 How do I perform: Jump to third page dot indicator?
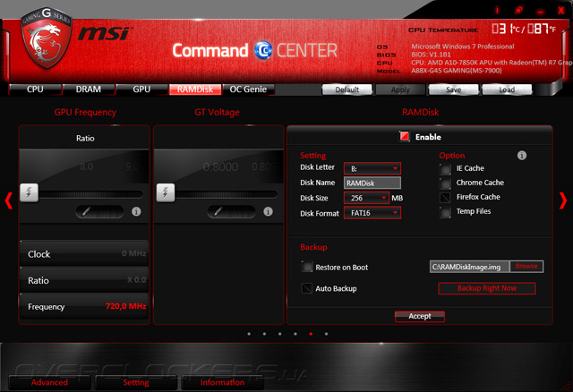click(x=279, y=334)
